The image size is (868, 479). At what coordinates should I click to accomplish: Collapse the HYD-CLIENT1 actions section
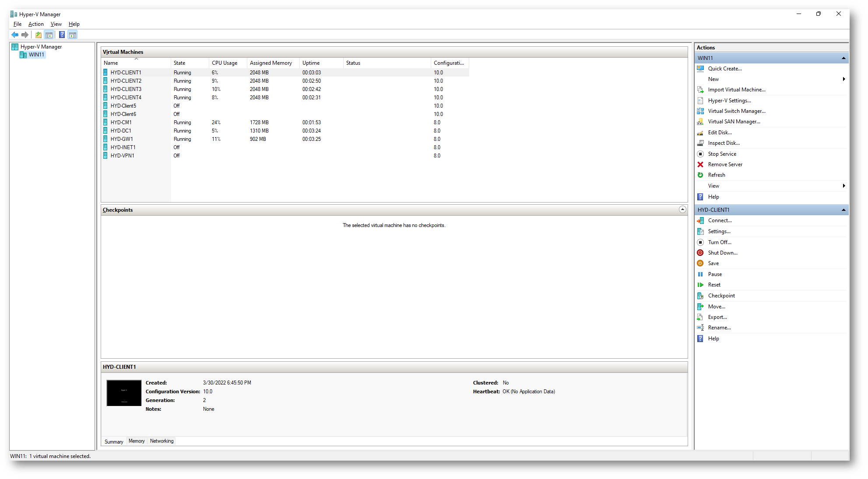tap(843, 210)
